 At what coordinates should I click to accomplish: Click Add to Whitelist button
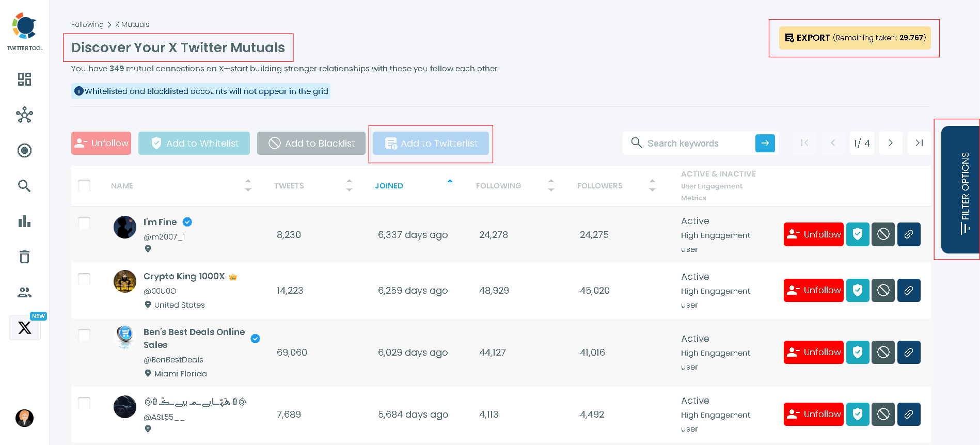[194, 143]
